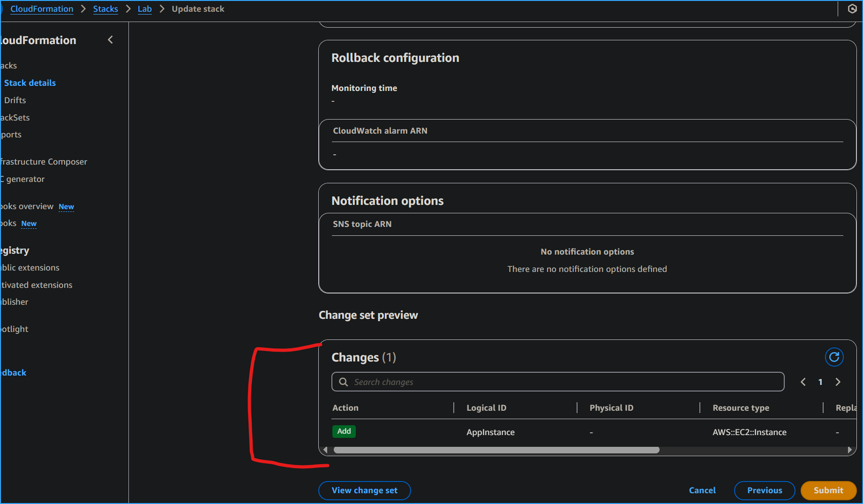Navigate to Lab breadcrumb link
This screenshot has height=504, width=863.
(144, 9)
